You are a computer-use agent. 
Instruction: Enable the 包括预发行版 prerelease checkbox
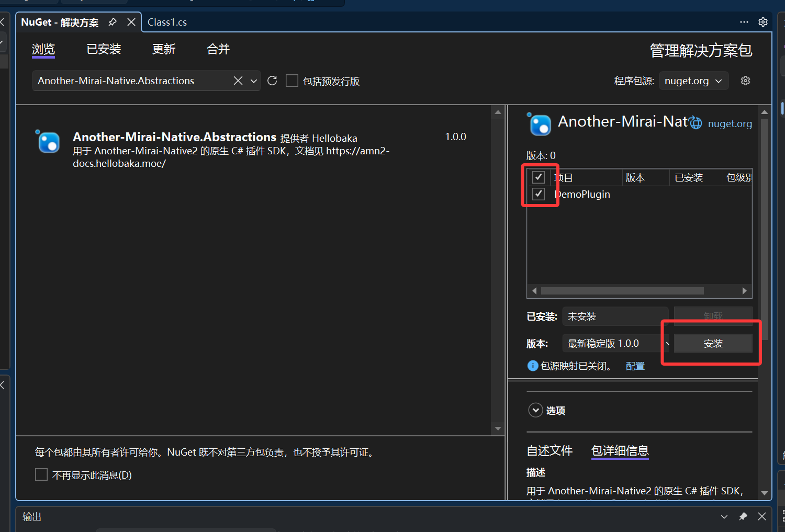coord(292,81)
